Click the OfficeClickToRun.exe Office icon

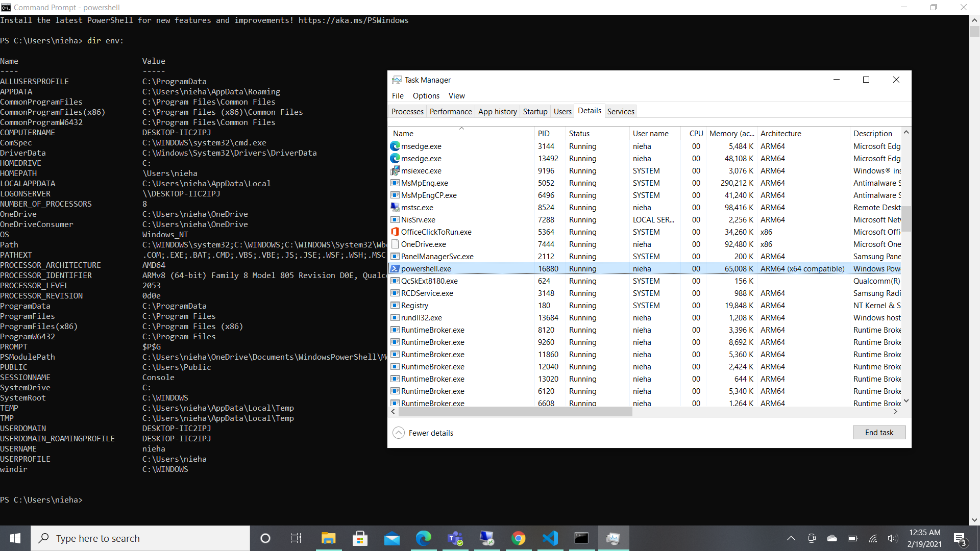[x=395, y=232]
